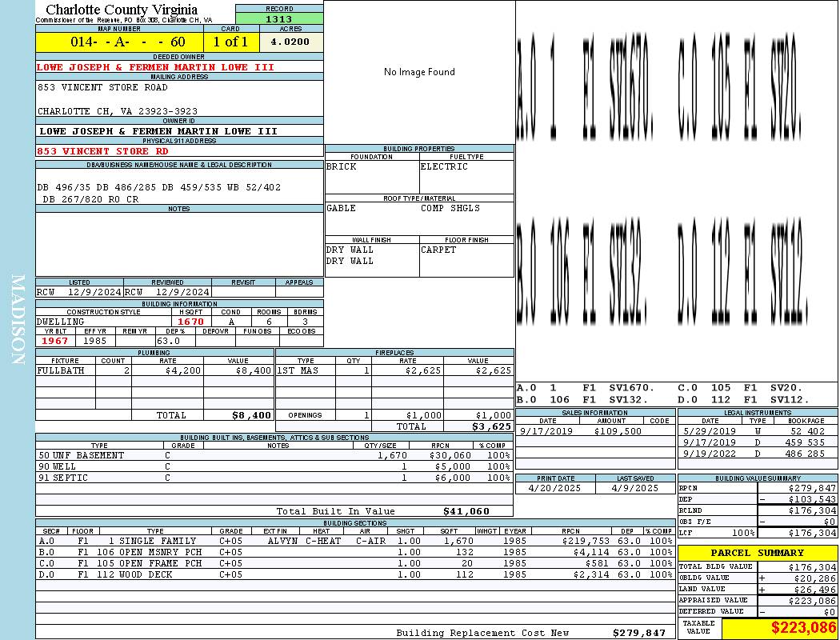Select Total Built In Value $41,060

point(466,511)
